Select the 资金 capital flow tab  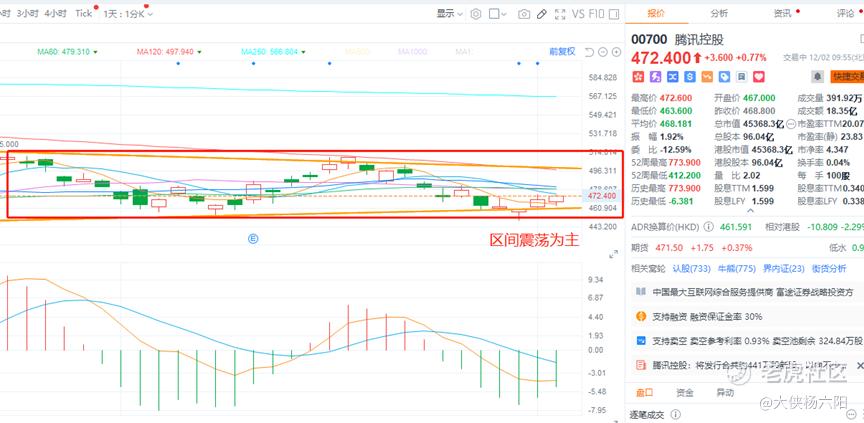[685, 393]
